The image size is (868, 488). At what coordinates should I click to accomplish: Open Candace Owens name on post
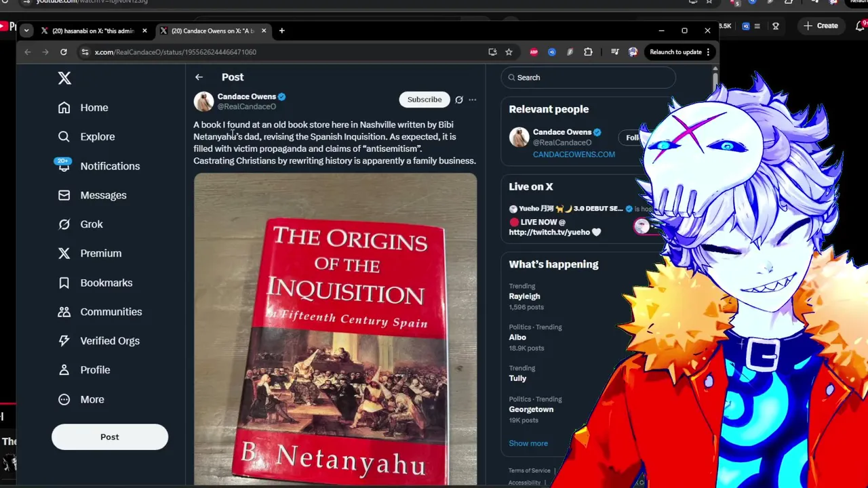point(246,96)
